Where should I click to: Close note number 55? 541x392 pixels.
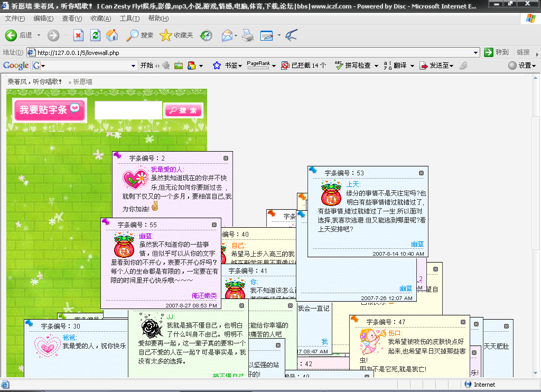(214, 225)
